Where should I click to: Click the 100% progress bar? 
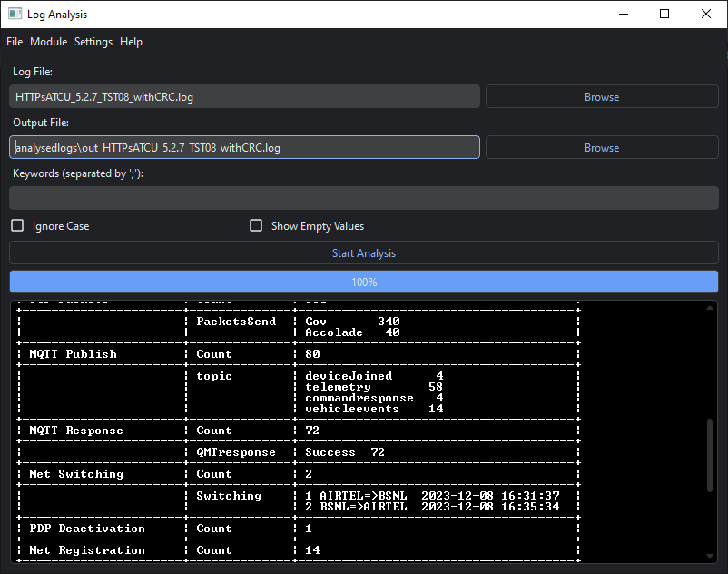[364, 282]
